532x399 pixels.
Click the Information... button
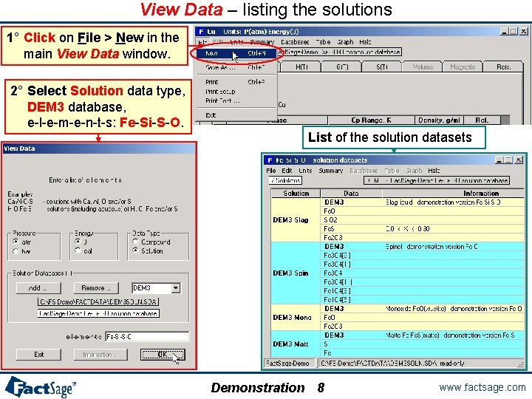click(x=100, y=355)
